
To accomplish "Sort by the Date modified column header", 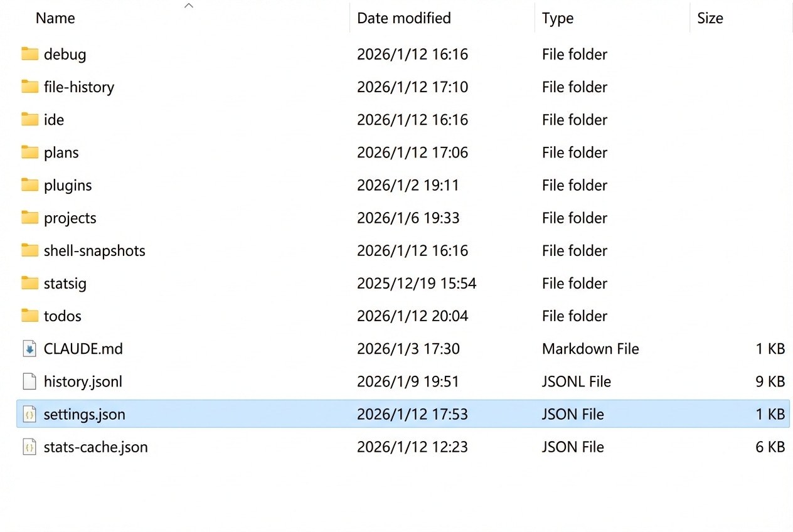I will (403, 18).
